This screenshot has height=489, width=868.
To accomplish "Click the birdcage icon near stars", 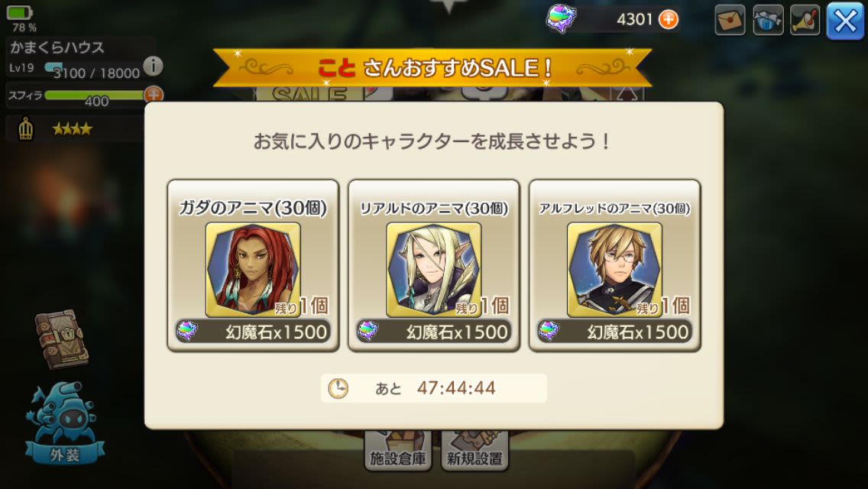I will [x=25, y=129].
